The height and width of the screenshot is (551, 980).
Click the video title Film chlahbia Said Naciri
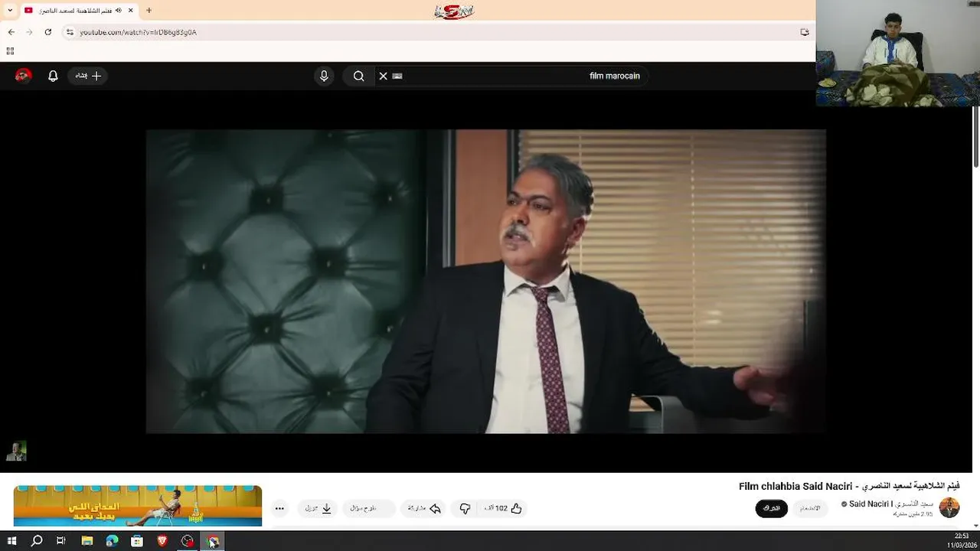click(x=849, y=486)
